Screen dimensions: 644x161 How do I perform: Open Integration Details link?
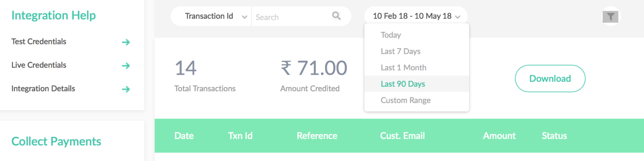(x=43, y=89)
